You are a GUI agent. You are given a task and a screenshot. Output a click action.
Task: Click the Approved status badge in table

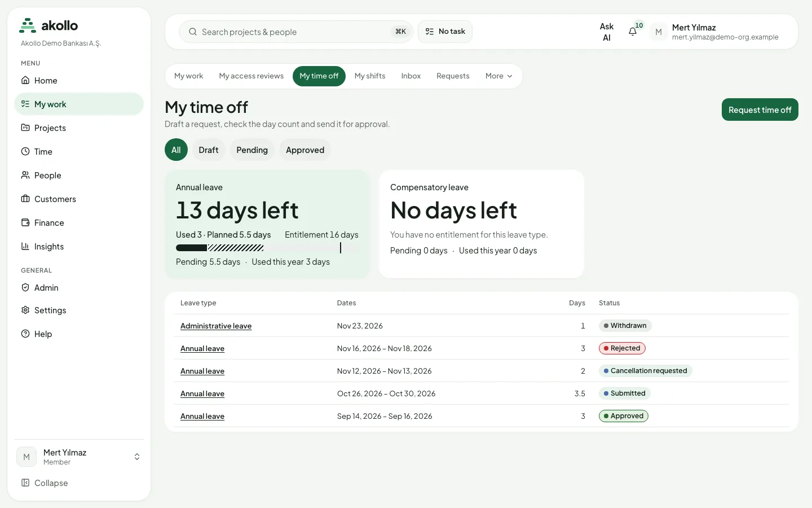[x=624, y=416]
